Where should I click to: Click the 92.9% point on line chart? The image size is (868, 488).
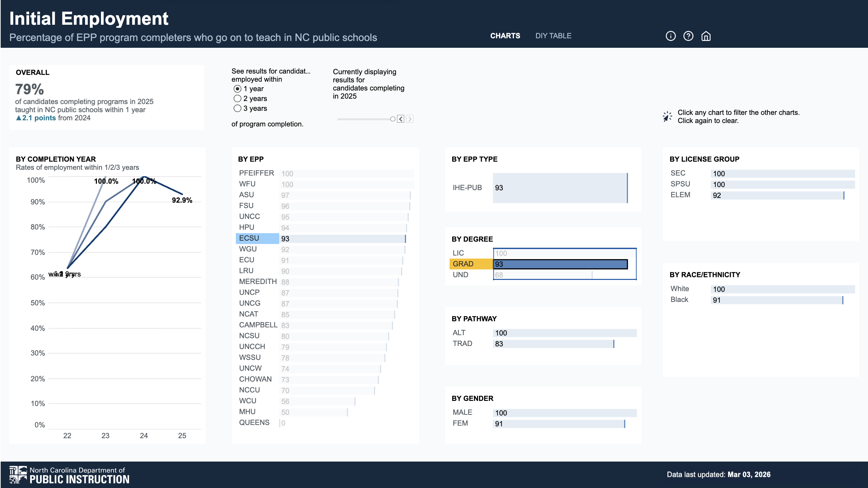[x=182, y=194]
